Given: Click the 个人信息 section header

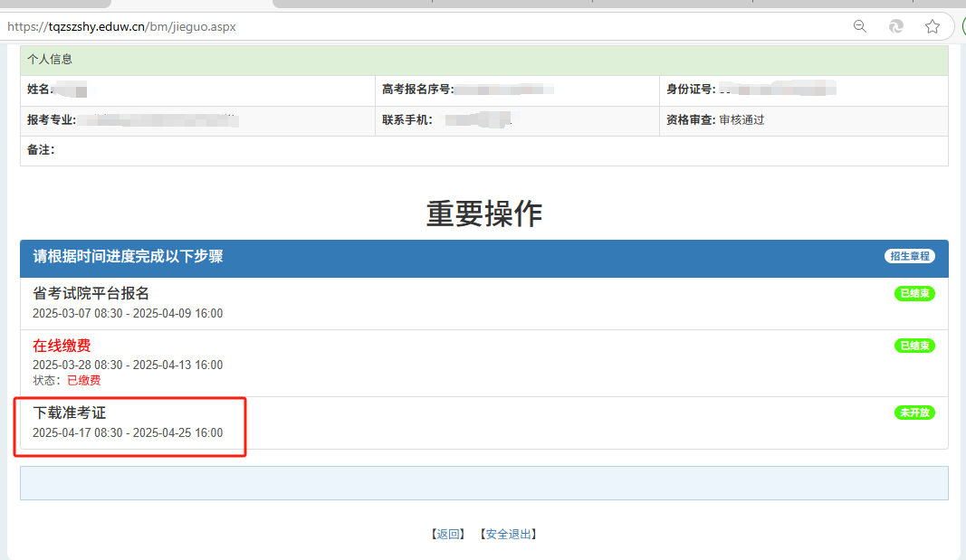Looking at the screenshot, I should [x=484, y=60].
